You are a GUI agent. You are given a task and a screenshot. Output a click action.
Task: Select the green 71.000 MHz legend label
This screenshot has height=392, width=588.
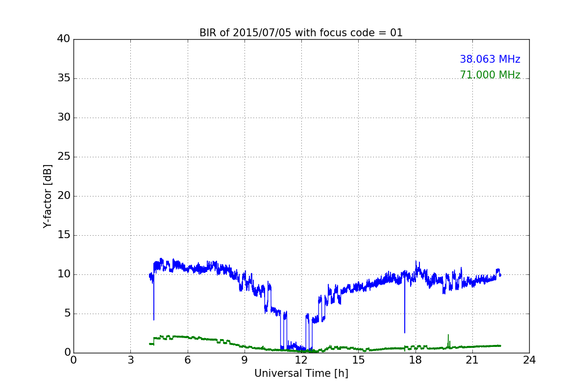[x=490, y=75]
